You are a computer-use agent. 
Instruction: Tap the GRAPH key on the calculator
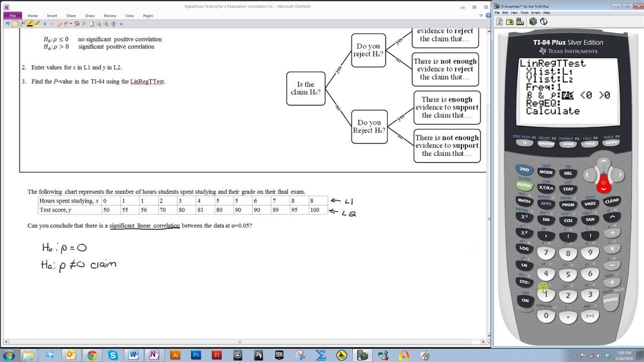611,142
